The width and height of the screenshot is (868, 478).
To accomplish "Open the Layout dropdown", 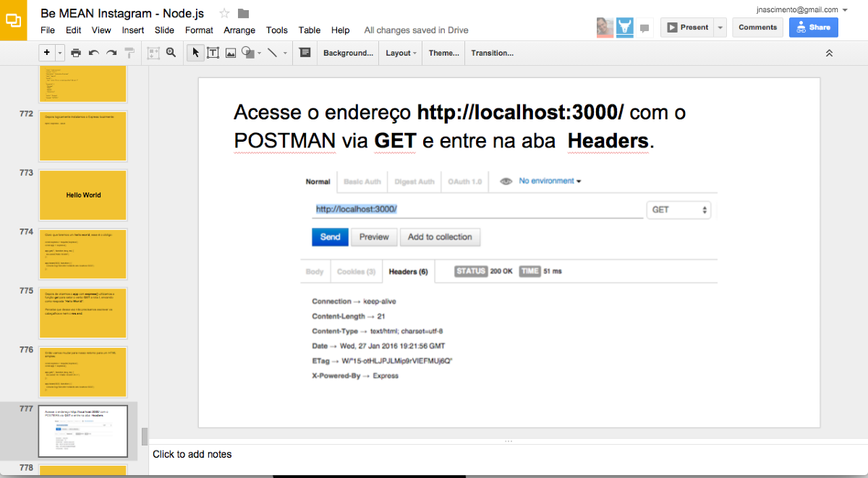I will [401, 53].
